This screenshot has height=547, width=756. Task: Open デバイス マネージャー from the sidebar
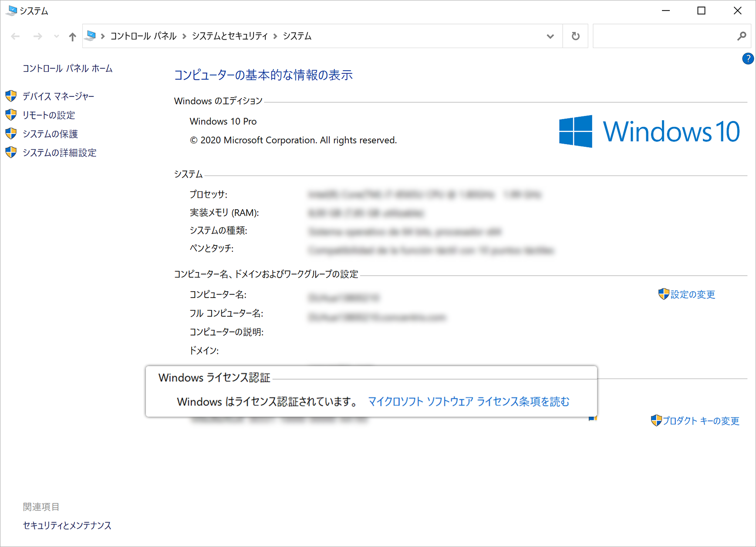coord(58,96)
